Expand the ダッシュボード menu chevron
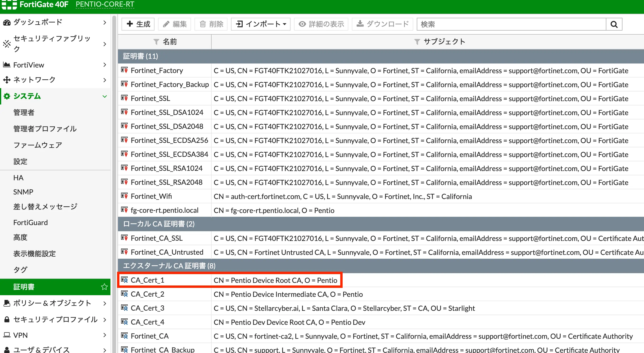This screenshot has width=644, height=353. pos(105,23)
